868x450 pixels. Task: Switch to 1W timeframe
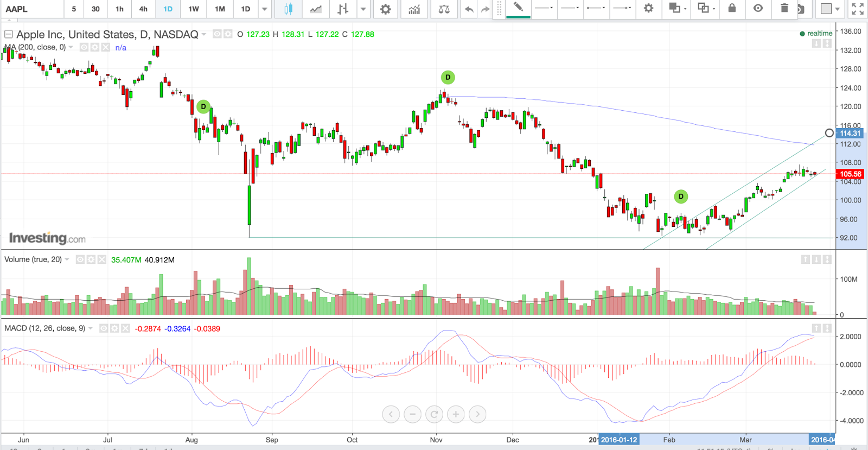point(194,9)
